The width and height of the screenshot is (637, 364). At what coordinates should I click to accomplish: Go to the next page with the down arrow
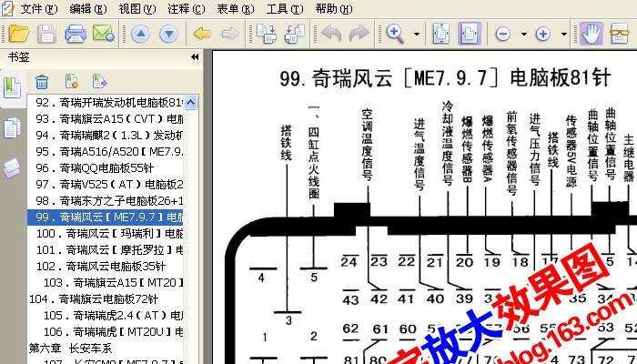coord(169,34)
